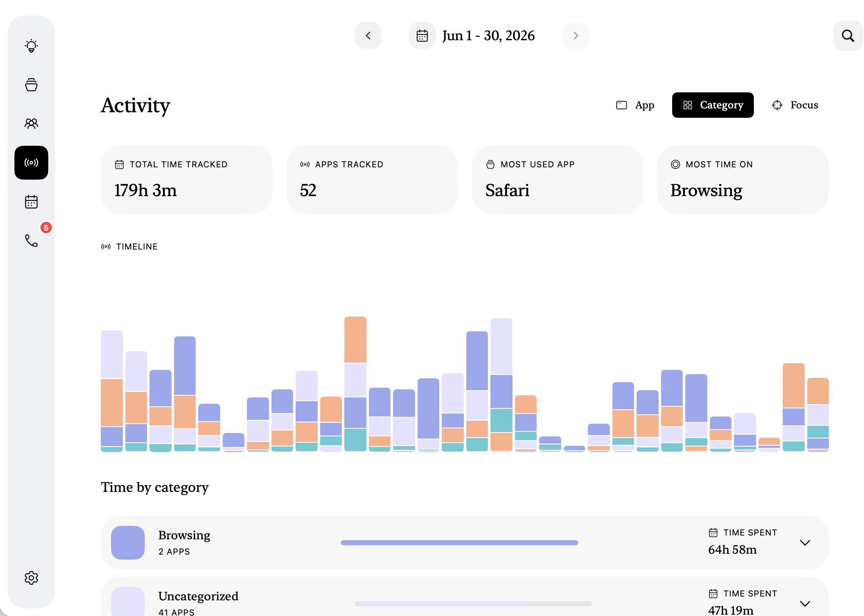Click the search magnifier icon

pyautogui.click(x=847, y=36)
